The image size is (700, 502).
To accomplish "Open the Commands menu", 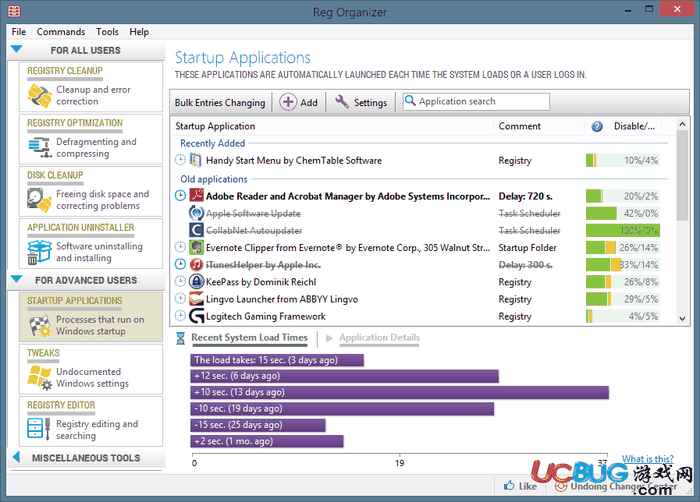I will coord(61,32).
